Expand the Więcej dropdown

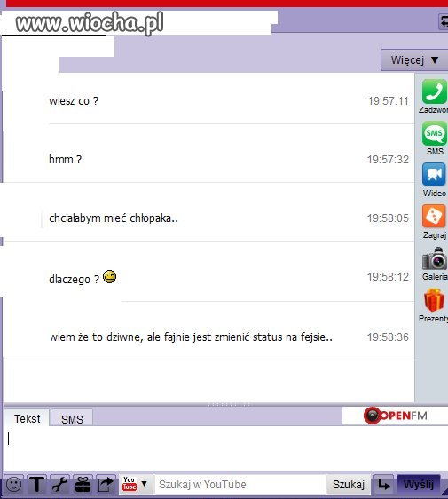click(414, 59)
